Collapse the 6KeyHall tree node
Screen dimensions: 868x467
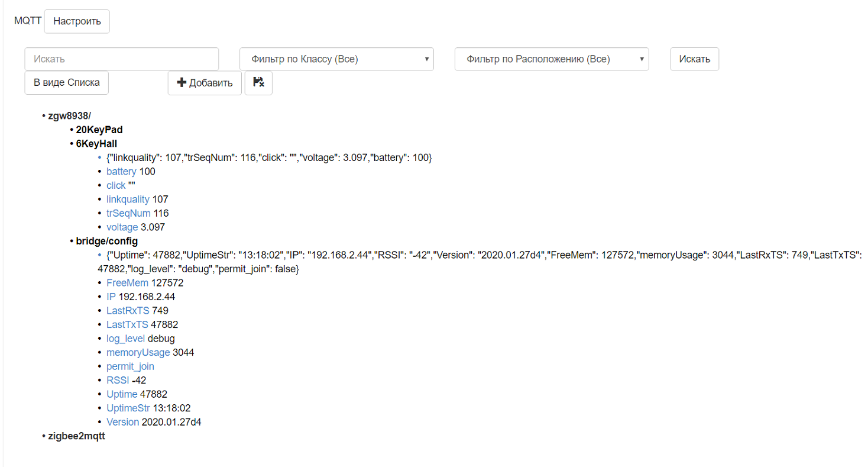coord(96,143)
